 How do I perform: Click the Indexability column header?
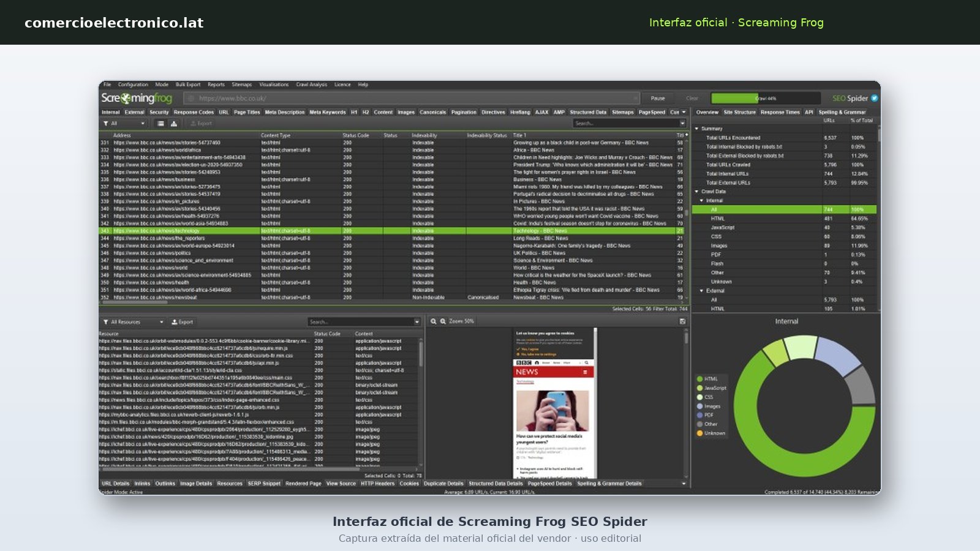[x=424, y=135]
